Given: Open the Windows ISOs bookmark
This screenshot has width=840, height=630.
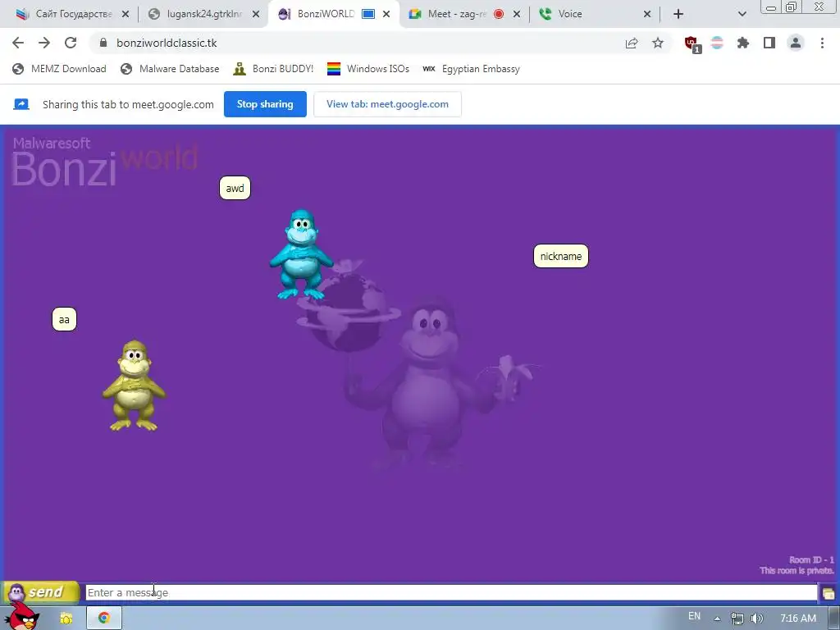Looking at the screenshot, I should 368,69.
